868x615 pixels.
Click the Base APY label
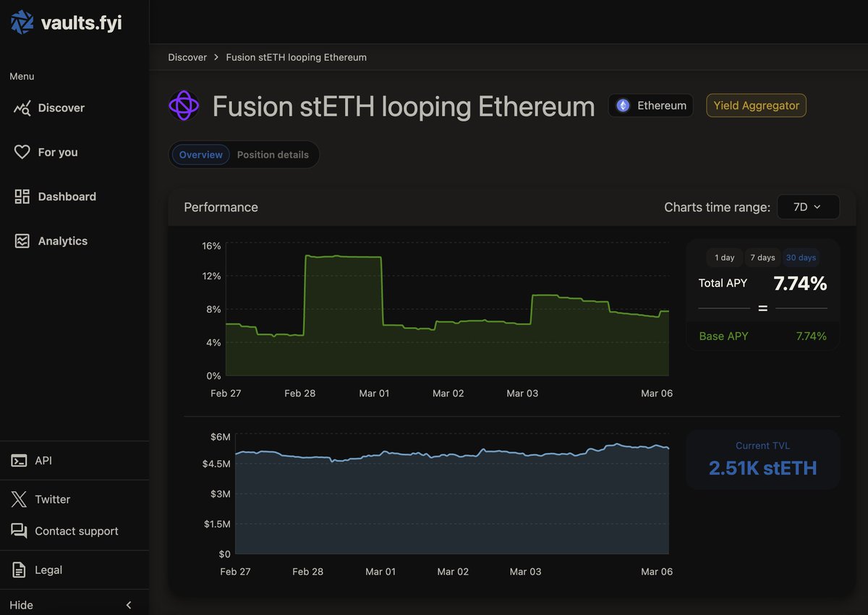[x=723, y=336]
